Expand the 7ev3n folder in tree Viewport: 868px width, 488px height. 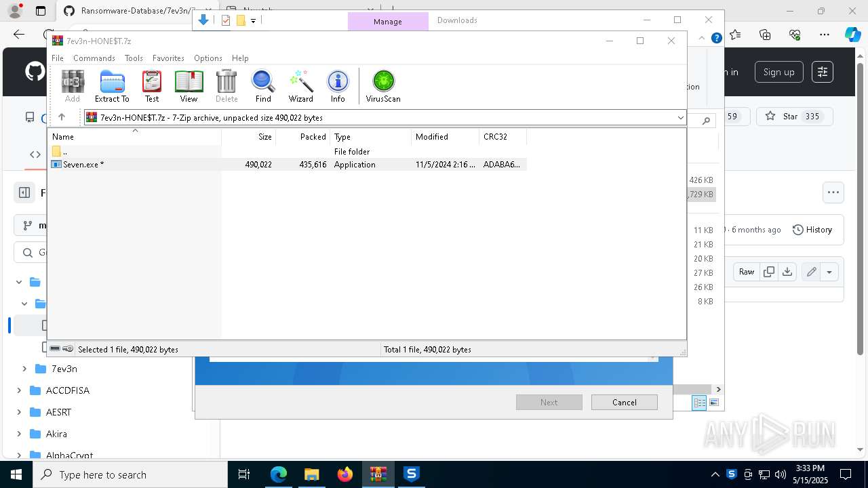24,369
